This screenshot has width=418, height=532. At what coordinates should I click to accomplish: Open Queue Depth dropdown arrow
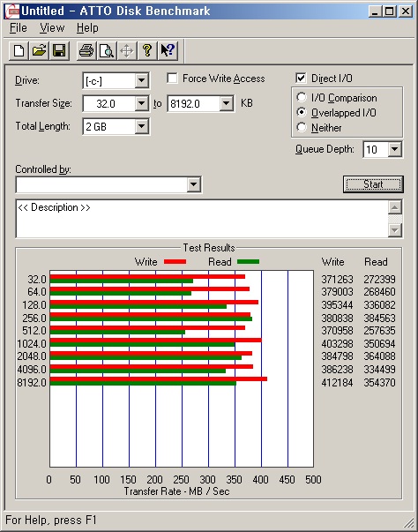395,149
